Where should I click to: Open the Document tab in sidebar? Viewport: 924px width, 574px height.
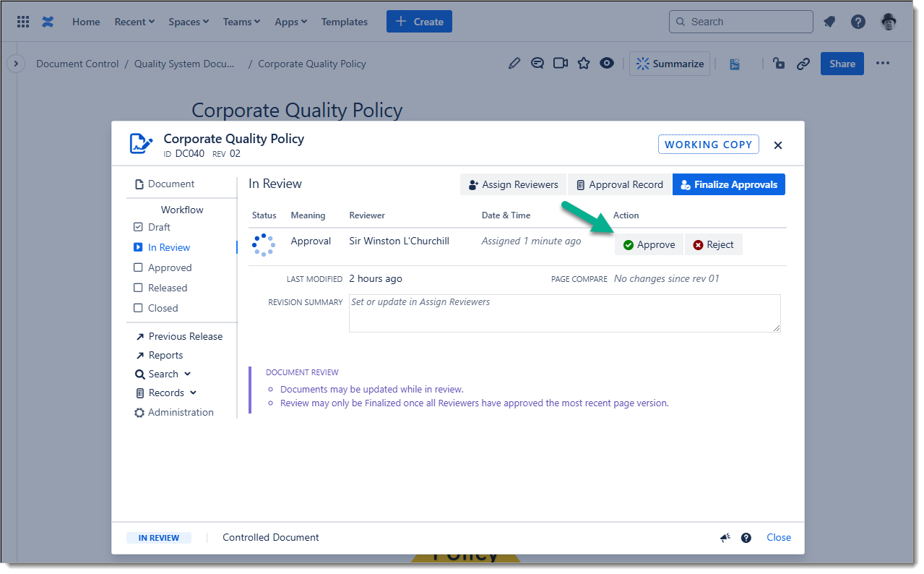(x=171, y=184)
